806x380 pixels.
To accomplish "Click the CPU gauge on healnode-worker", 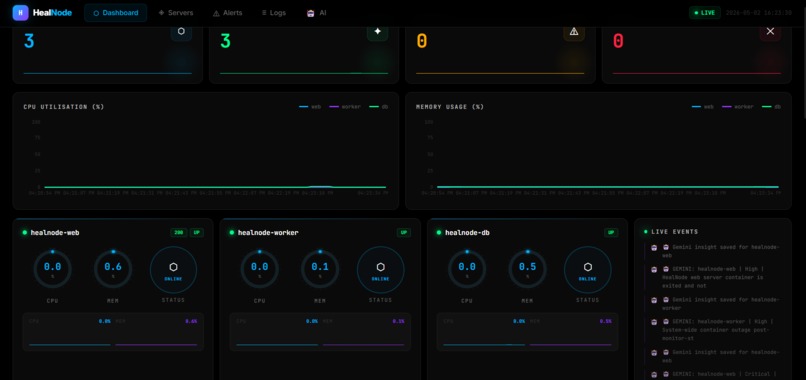I will (260, 269).
